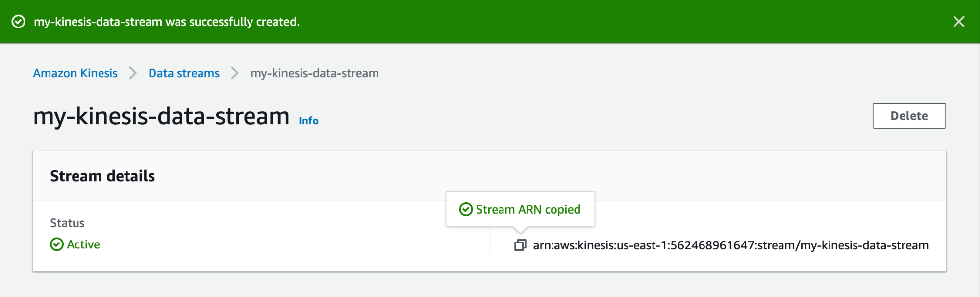Click the checkmark icon beside Stream ARN copied

click(465, 209)
